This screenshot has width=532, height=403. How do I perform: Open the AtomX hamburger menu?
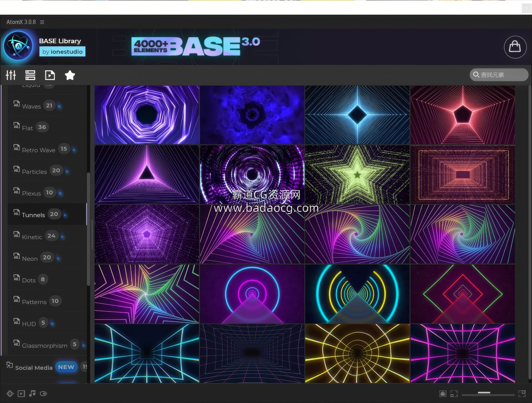point(42,22)
